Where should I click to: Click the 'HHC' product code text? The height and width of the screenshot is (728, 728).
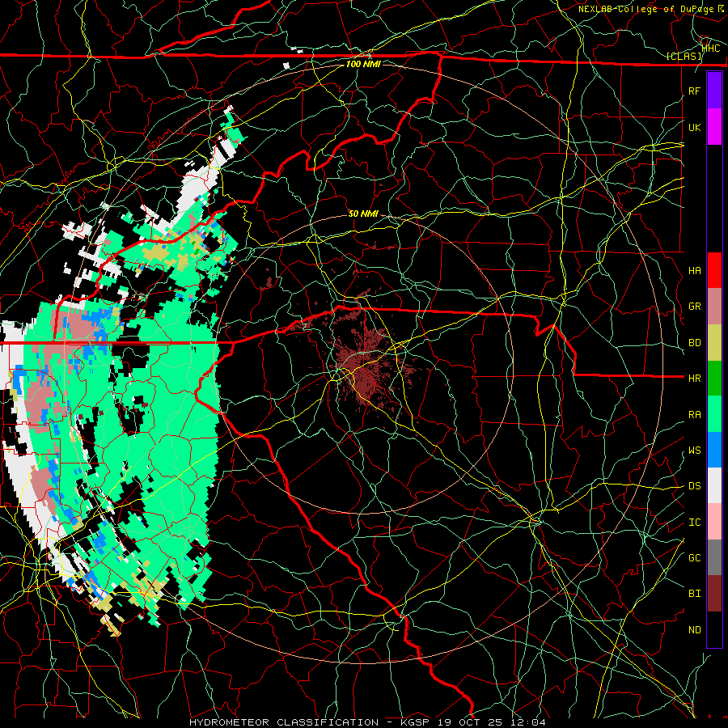[711, 49]
